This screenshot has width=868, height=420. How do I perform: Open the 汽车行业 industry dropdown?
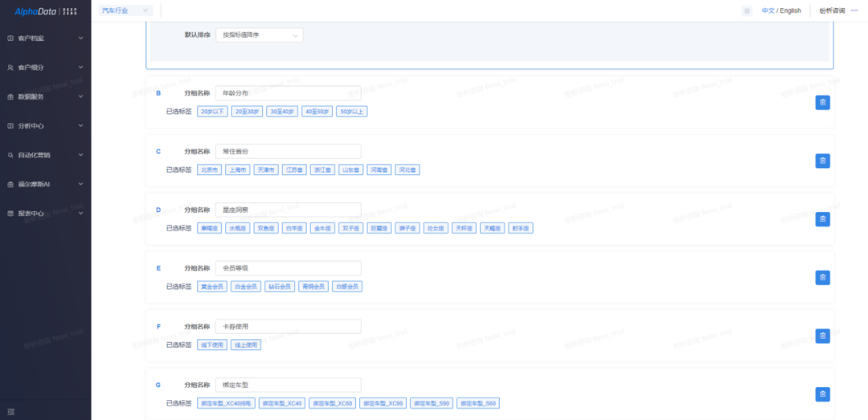tap(125, 10)
